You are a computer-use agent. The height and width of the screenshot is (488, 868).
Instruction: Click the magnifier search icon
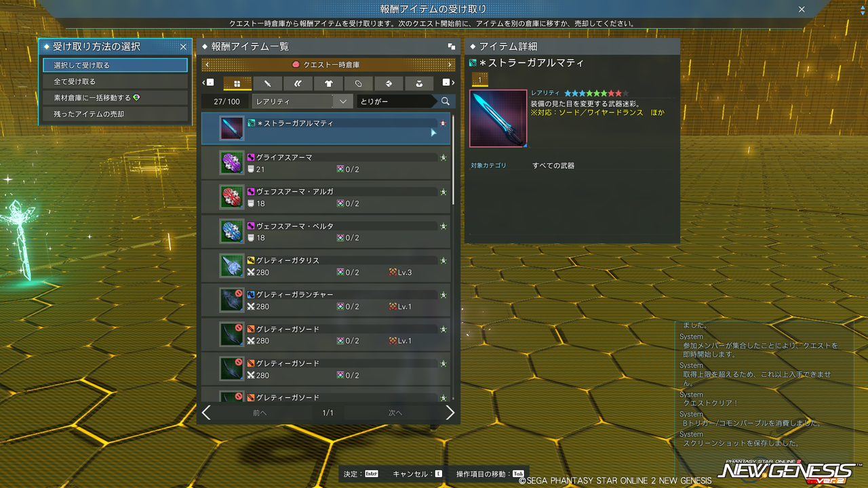coord(446,101)
